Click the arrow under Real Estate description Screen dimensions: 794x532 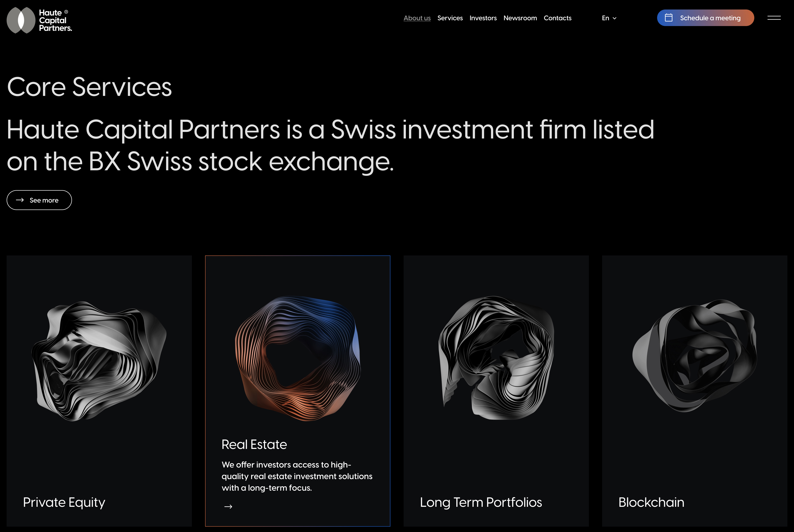tap(228, 507)
